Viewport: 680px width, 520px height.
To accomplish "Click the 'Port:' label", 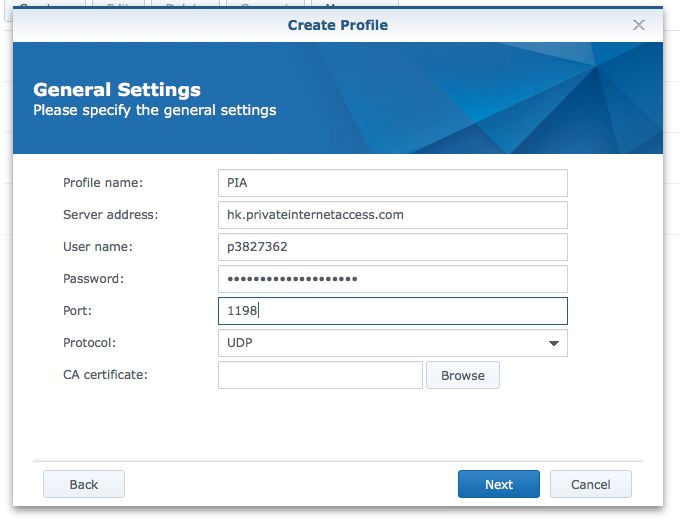I will point(77,311).
